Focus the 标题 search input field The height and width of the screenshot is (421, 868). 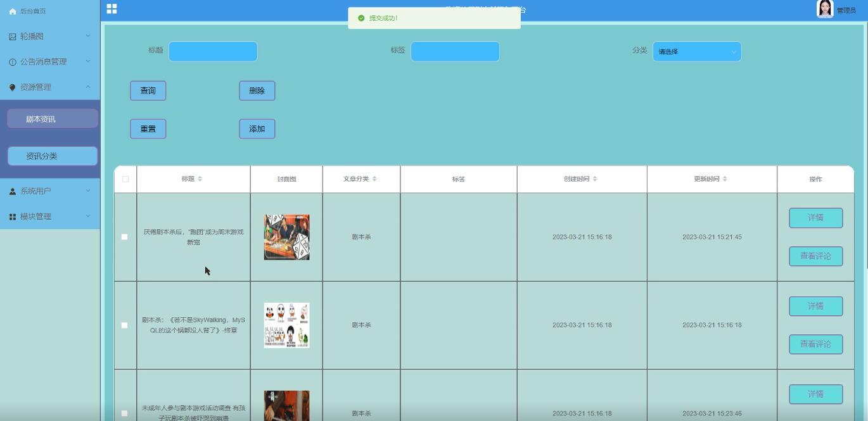(x=213, y=51)
